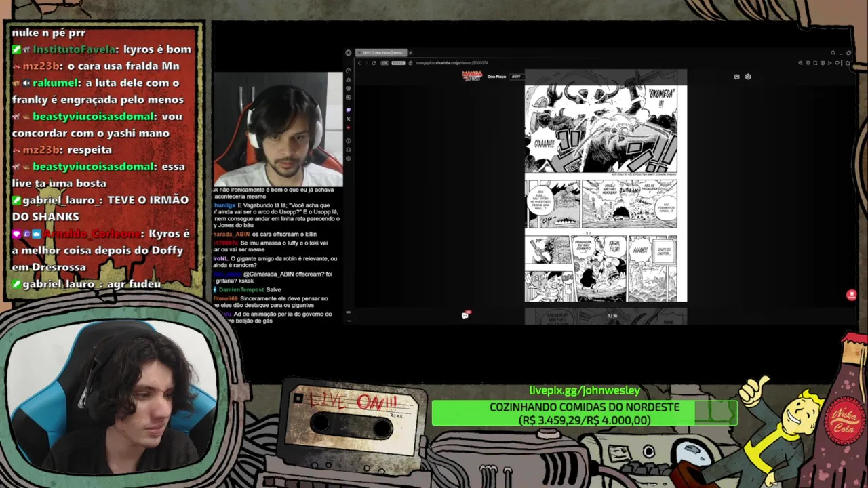Click chat username rakumel
The width and height of the screenshot is (868, 488).
(56, 83)
